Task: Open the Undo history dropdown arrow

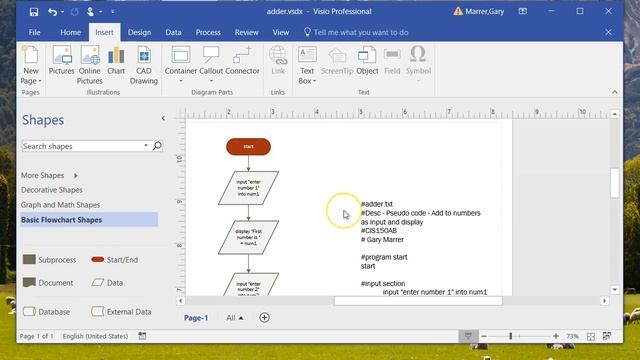Action: pos(62,12)
